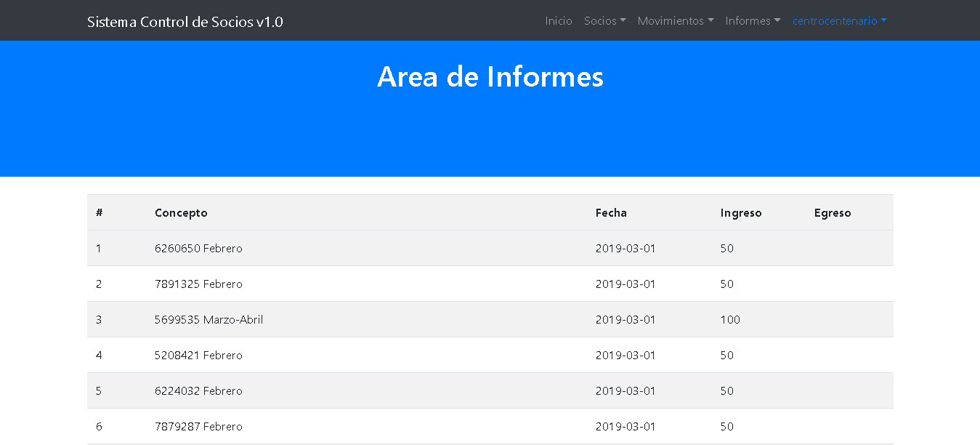Click the 7891325 Febrero concept cell
980x445 pixels.
click(x=198, y=284)
